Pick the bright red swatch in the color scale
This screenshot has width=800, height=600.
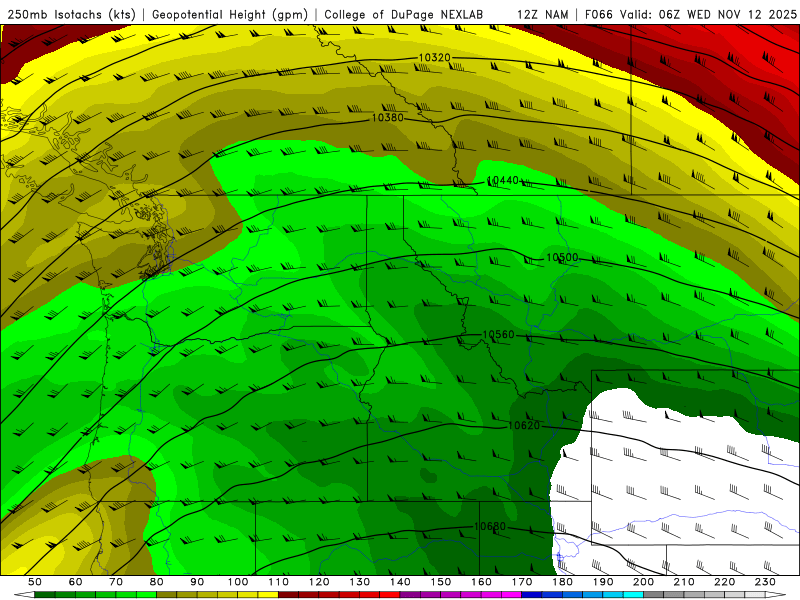pyautogui.click(x=389, y=594)
